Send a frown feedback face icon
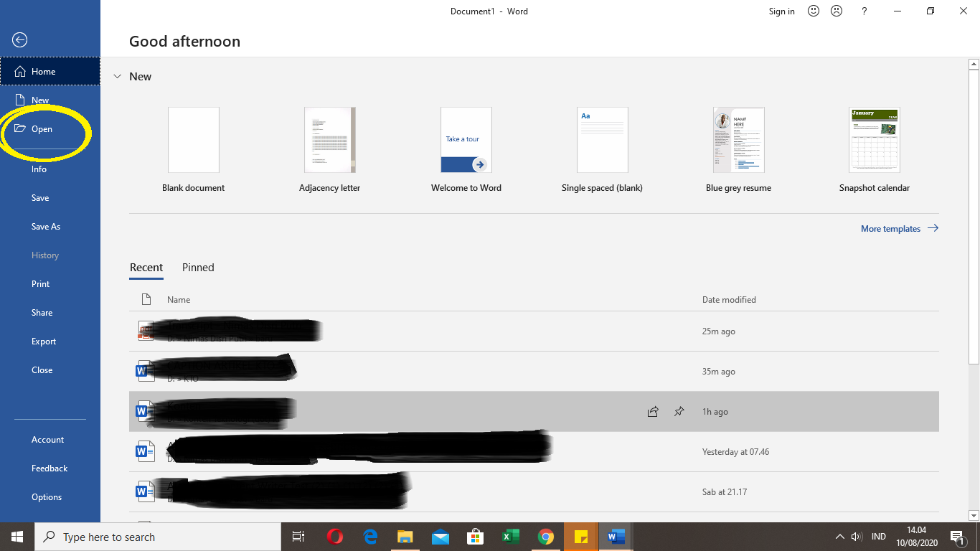 837,11
